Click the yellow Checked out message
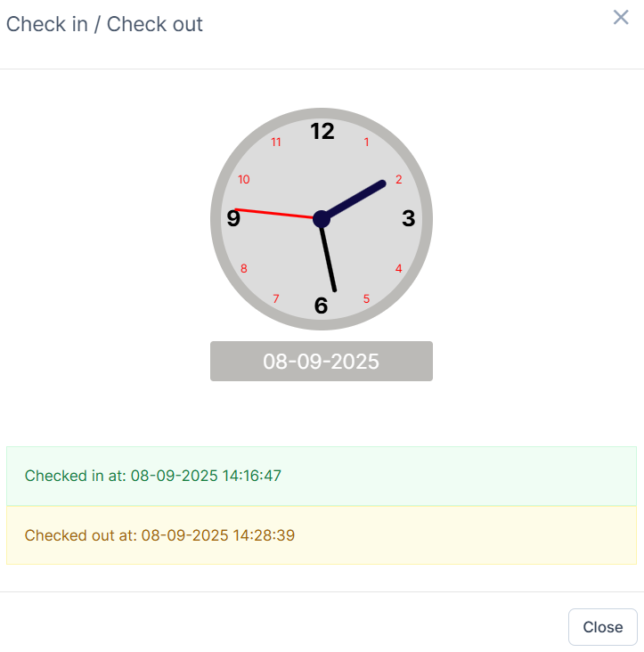This screenshot has height=652, width=644. pos(321,535)
